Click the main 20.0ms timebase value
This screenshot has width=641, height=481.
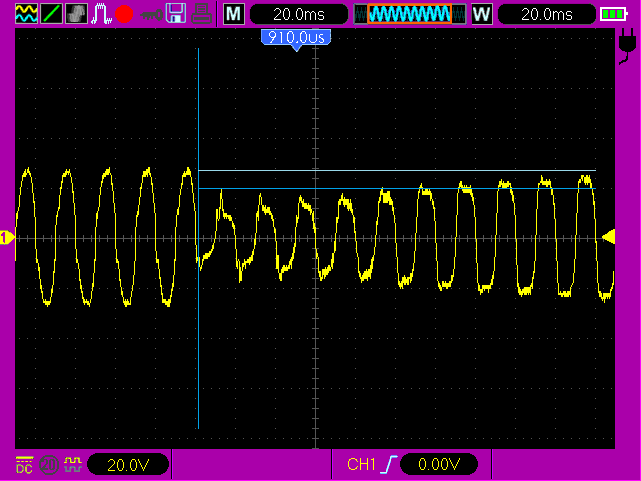coord(298,14)
